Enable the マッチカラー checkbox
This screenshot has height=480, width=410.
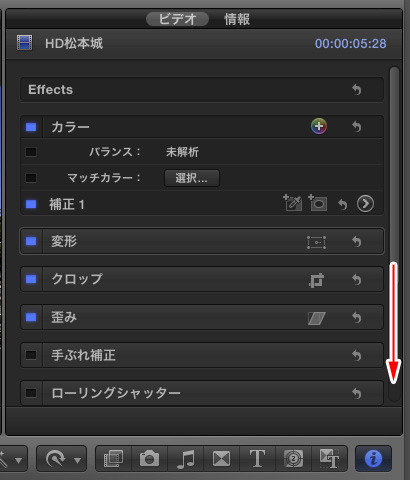[31, 178]
